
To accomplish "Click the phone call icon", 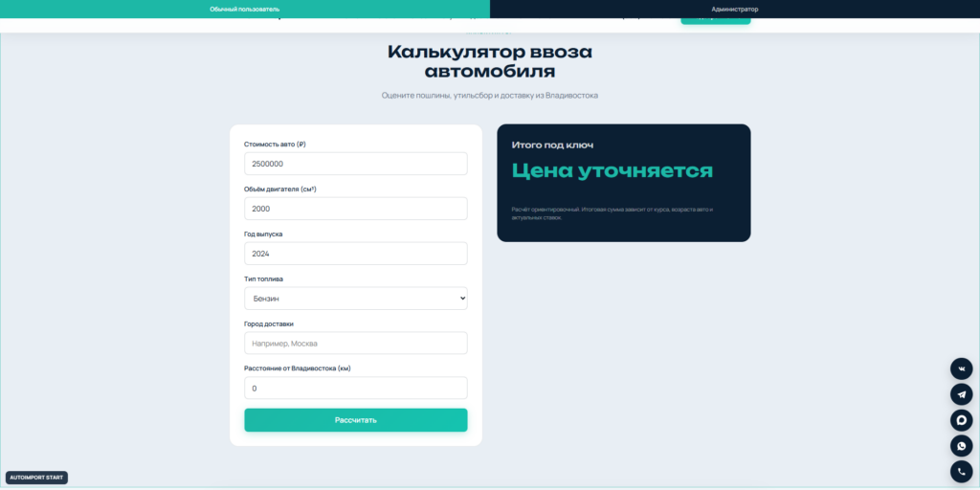I will 961,471.
